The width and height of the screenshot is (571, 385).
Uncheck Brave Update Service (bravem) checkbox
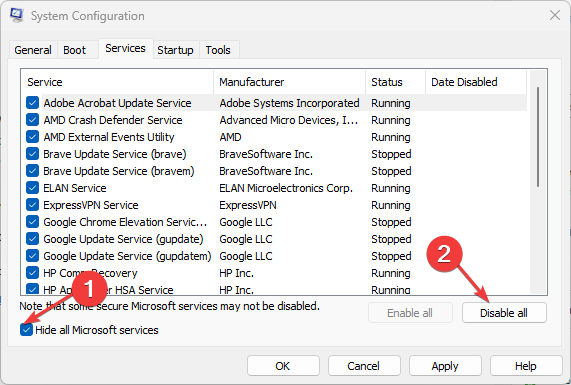coord(32,171)
